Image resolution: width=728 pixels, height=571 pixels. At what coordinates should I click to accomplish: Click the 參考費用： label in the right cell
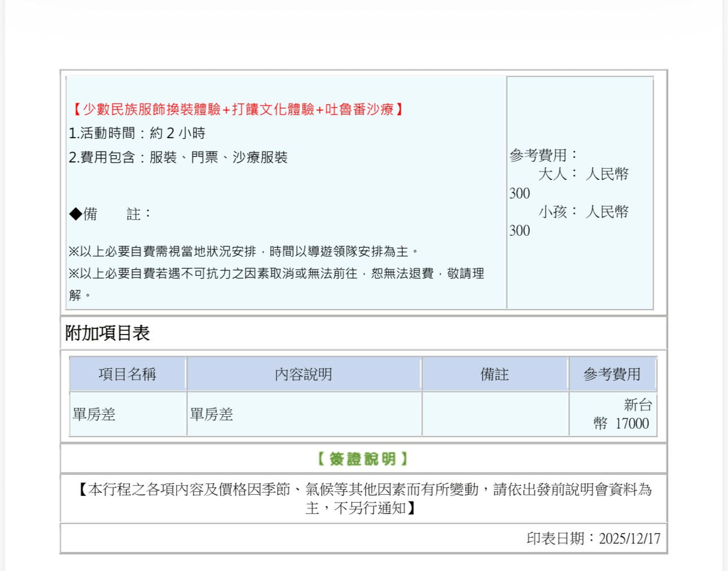[544, 155]
